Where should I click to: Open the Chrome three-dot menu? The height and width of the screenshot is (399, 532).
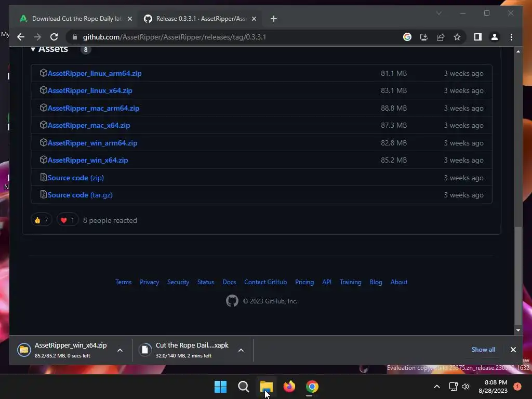coord(511,37)
